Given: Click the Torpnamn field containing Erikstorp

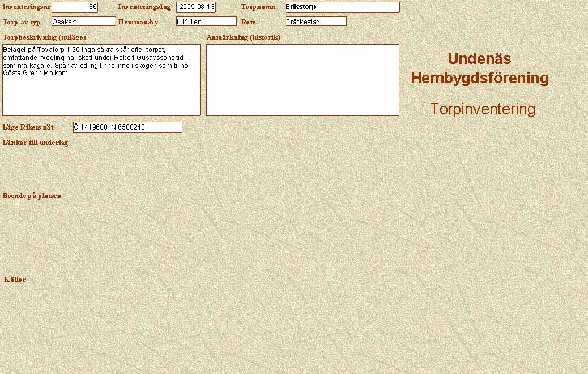Looking at the screenshot, I should [342, 7].
